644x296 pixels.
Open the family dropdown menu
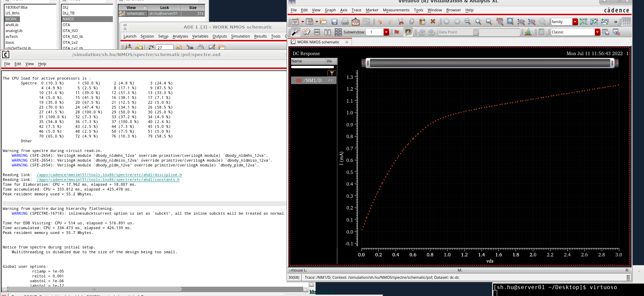click(x=575, y=22)
